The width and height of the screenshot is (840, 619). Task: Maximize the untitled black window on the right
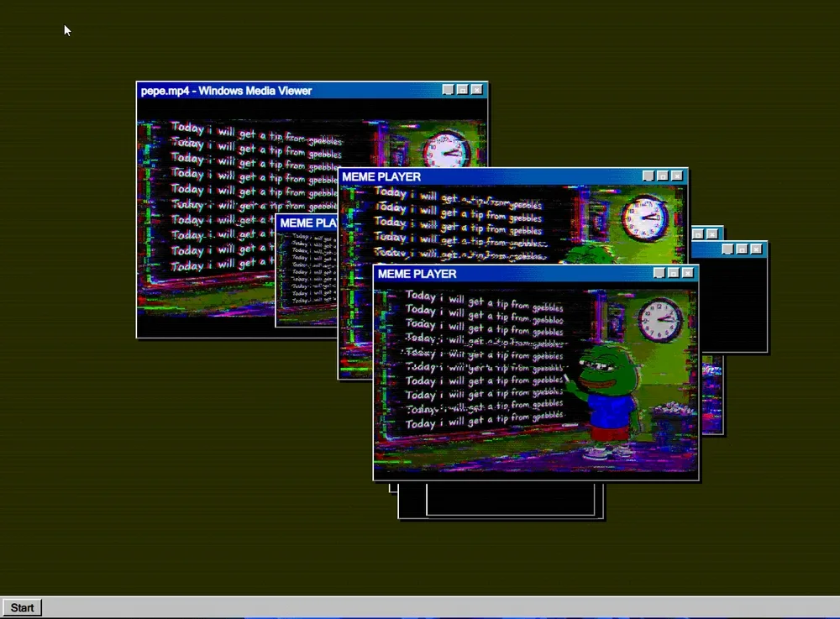(x=742, y=249)
